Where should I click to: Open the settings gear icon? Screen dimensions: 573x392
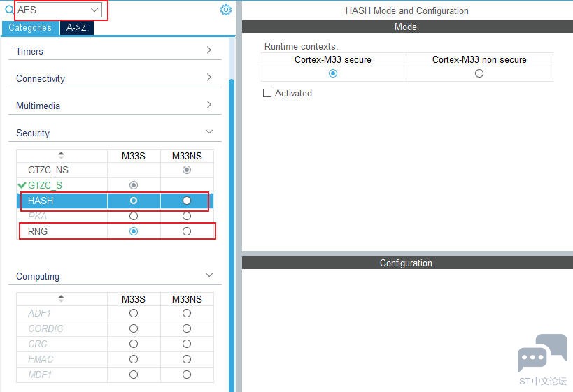(226, 10)
